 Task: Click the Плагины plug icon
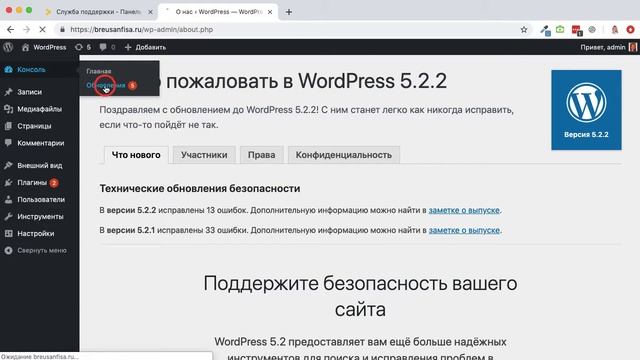(9, 182)
